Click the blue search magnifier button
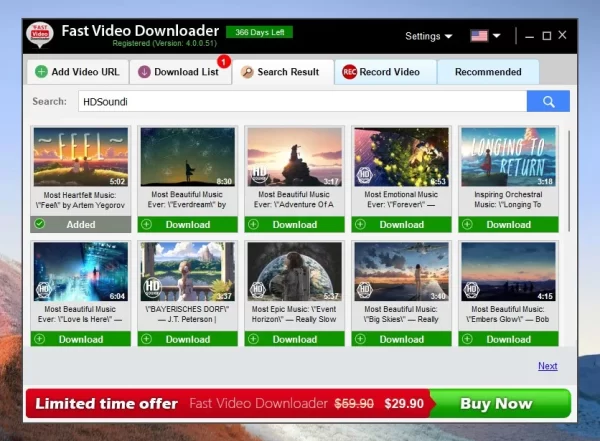600x441 pixels. tap(548, 101)
